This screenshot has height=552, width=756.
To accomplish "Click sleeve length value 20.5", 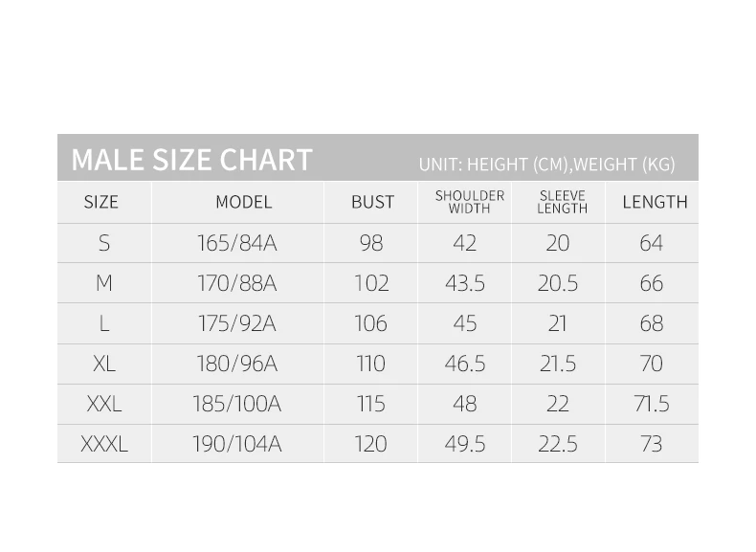I will coord(558,283).
